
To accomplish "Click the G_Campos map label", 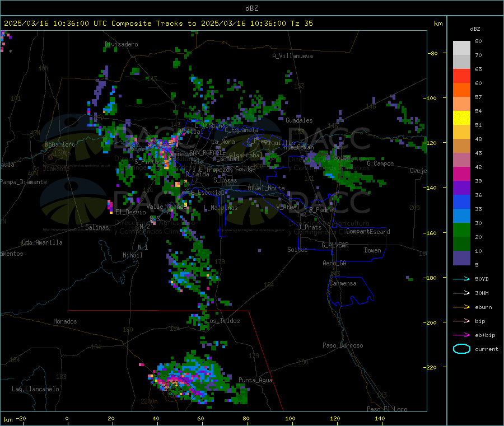I will (380, 163).
